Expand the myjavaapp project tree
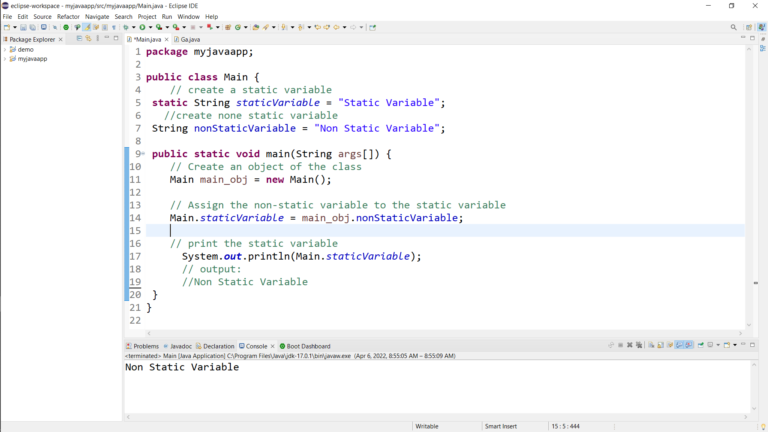The height and width of the screenshot is (432, 768). 5,59
